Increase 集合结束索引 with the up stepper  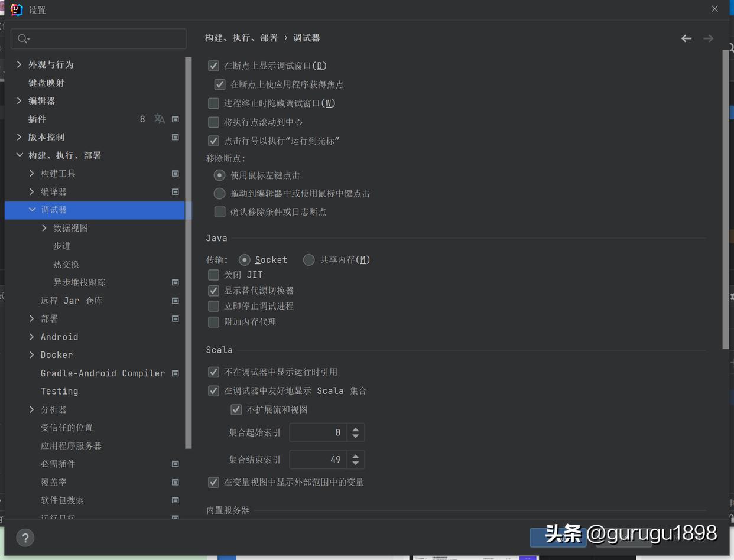(355, 456)
